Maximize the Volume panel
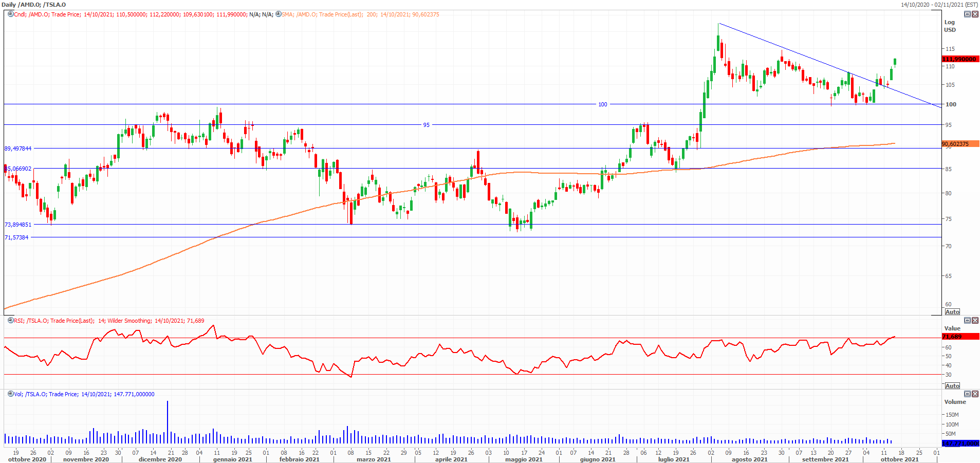Image resolution: width=980 pixels, height=463 pixels. coord(967,394)
